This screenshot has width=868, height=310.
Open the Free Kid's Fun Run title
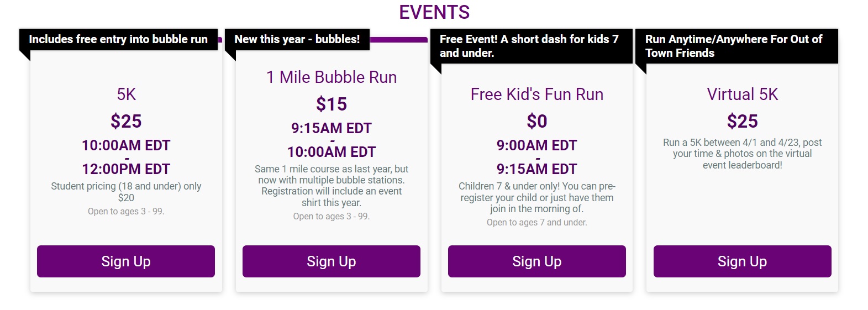coord(537,94)
